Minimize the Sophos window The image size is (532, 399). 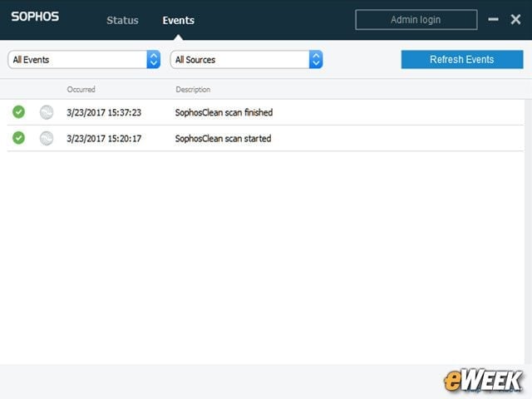click(x=493, y=19)
